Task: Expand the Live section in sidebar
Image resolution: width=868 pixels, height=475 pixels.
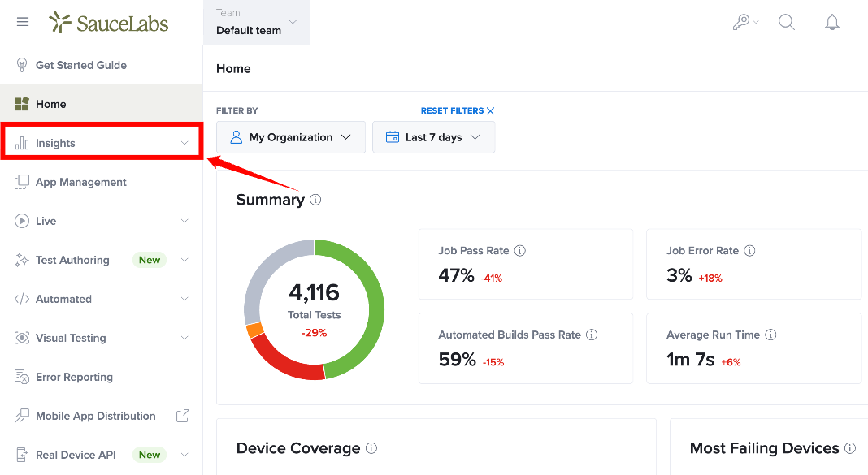Action: [102, 221]
